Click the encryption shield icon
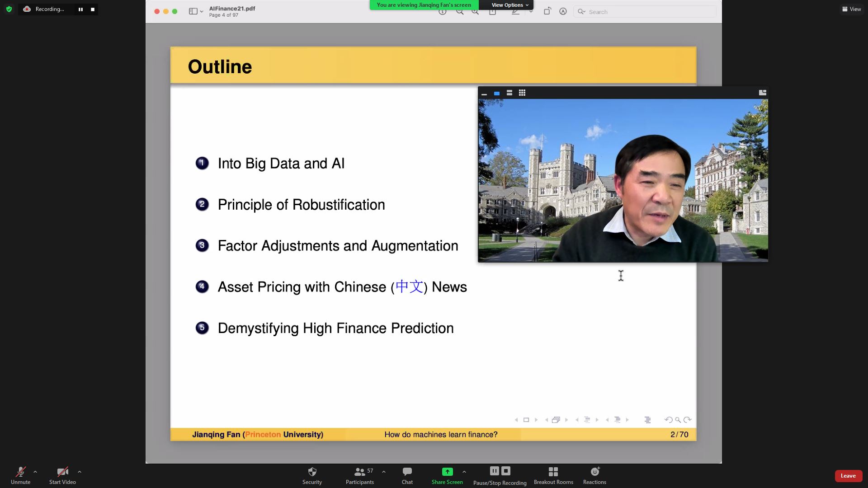Viewport: 868px width, 488px height. pos(9,9)
